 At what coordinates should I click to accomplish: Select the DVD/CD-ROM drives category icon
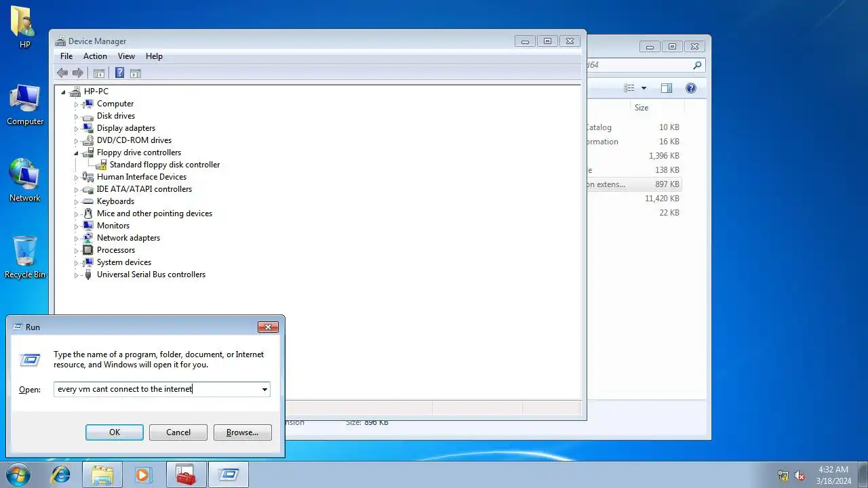click(x=87, y=140)
